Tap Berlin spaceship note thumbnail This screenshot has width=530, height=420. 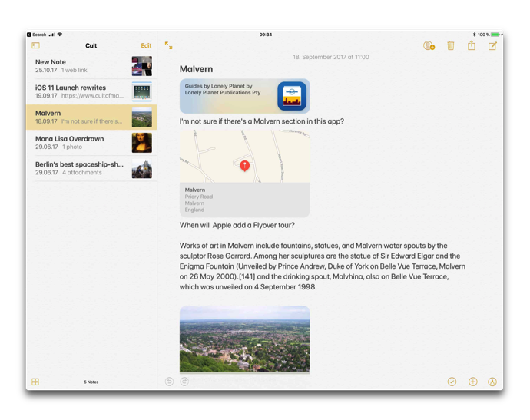(141, 168)
